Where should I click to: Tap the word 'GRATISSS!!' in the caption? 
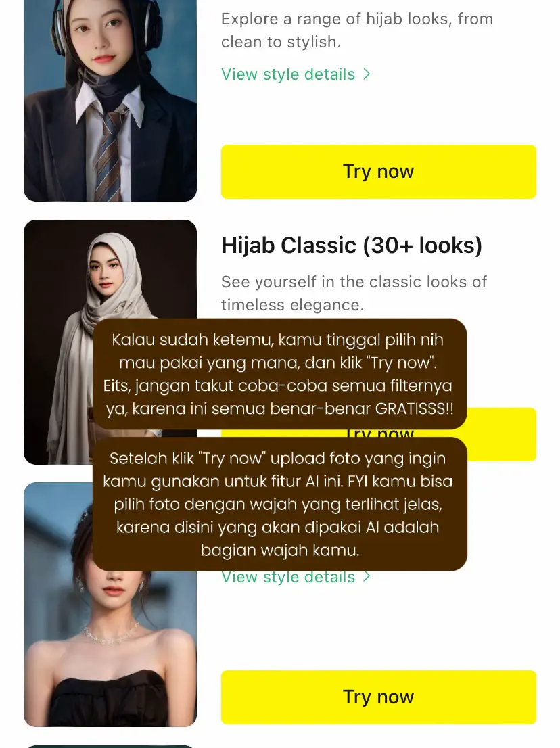[x=414, y=408]
